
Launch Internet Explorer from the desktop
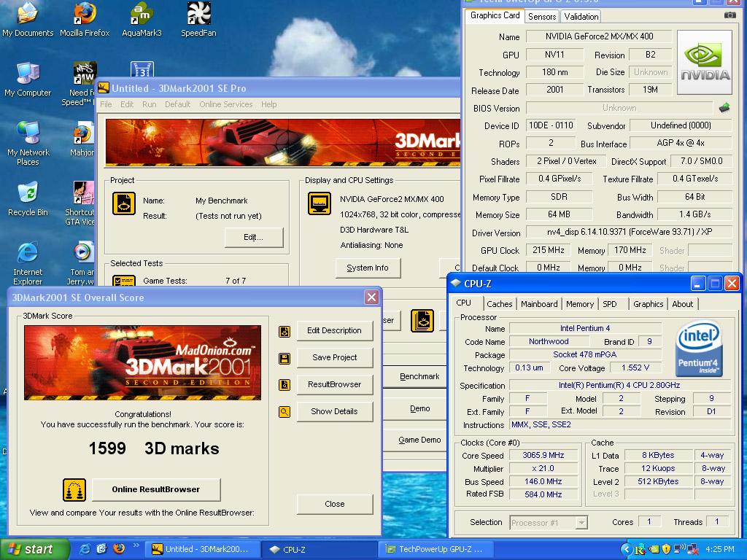28,263
